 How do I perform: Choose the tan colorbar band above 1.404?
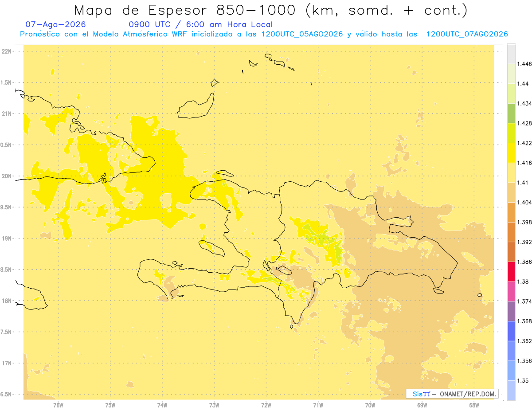511,192
